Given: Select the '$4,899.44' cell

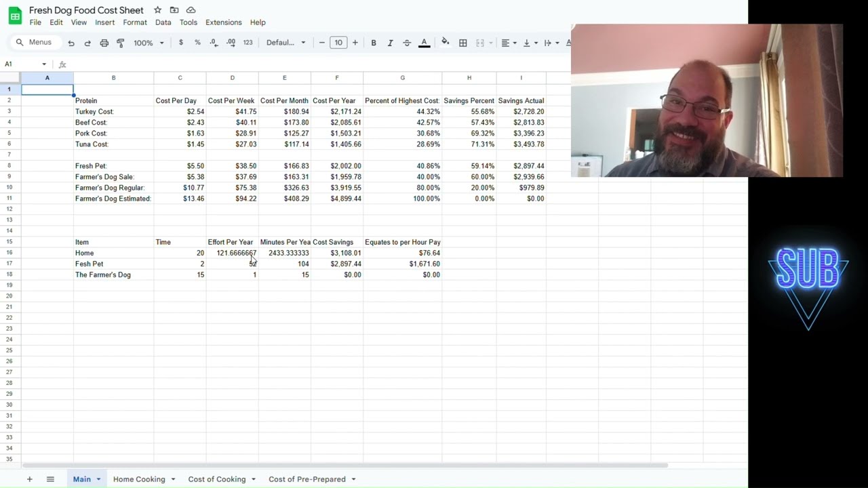Looking at the screenshot, I should 337,199.
